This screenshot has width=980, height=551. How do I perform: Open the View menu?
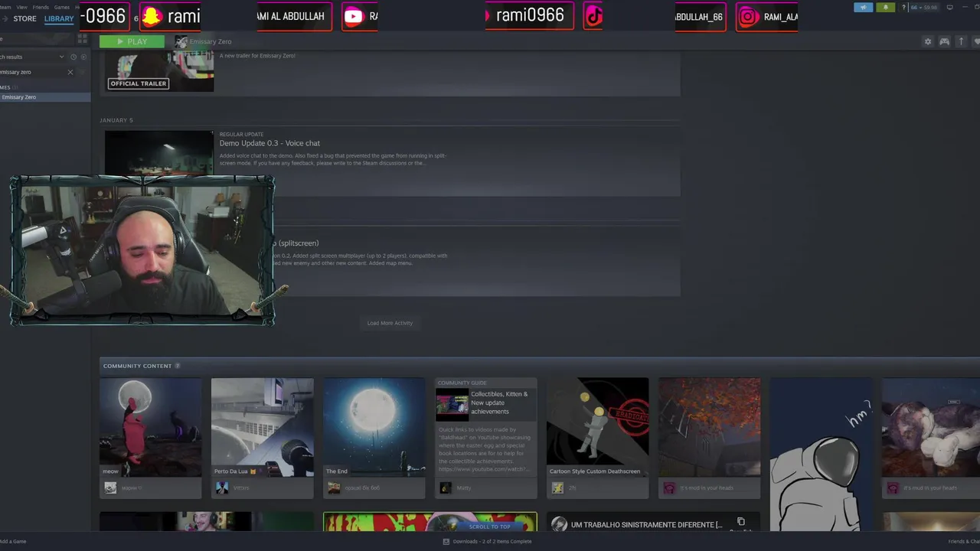21,7
